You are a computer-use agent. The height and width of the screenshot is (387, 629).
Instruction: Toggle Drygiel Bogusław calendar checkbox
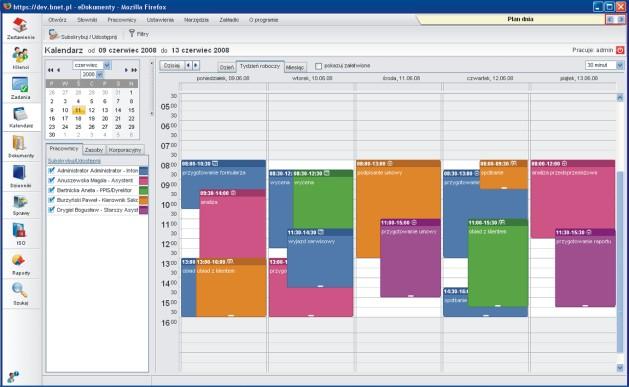[x=51, y=210]
